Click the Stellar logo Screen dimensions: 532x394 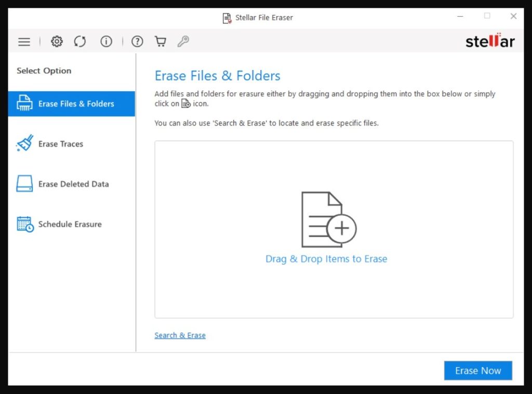click(x=489, y=41)
